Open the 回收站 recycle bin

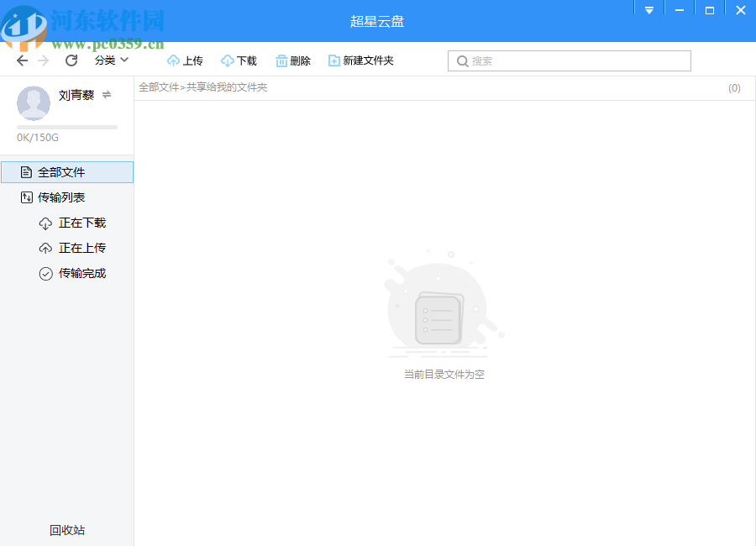click(x=66, y=530)
